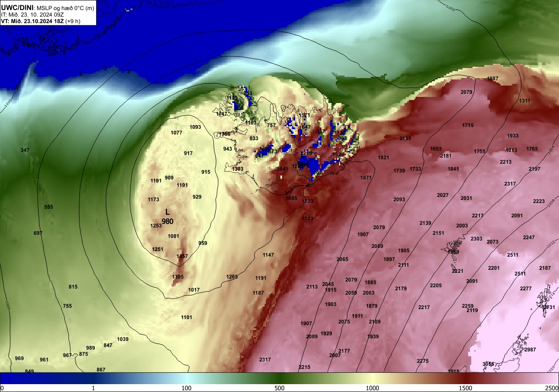Click the 1093 height value

click(195, 127)
